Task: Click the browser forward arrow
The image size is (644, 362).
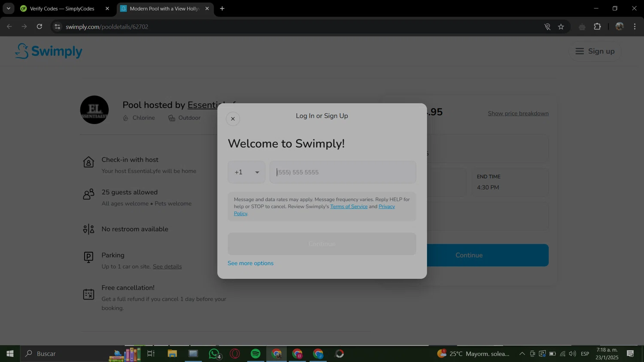Action: click(x=24, y=27)
